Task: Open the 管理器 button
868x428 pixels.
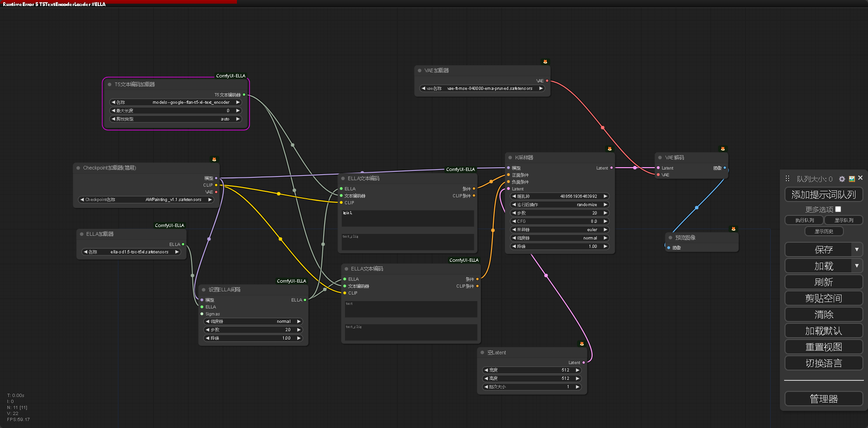Action: [x=823, y=398]
